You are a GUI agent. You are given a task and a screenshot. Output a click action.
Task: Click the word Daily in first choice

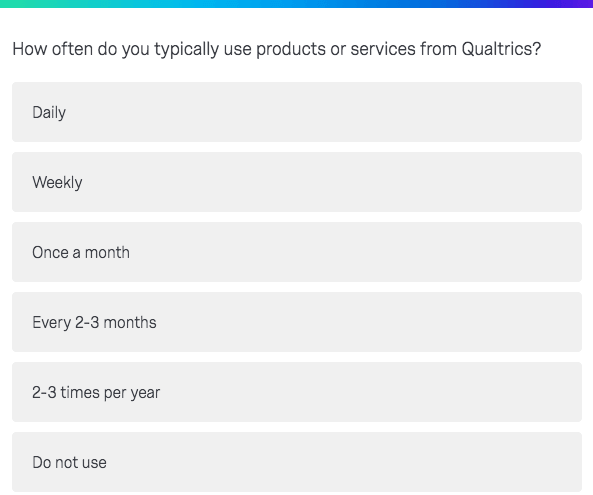[49, 113]
